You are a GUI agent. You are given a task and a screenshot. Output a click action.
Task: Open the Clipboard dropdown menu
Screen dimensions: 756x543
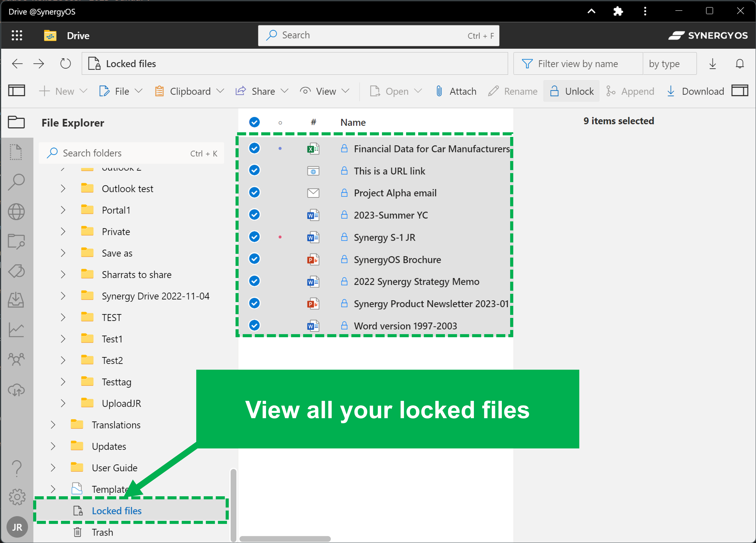point(189,91)
